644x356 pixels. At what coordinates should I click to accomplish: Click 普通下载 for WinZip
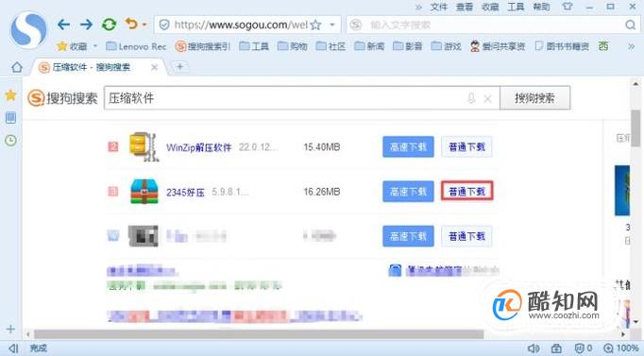pyautogui.click(x=466, y=146)
